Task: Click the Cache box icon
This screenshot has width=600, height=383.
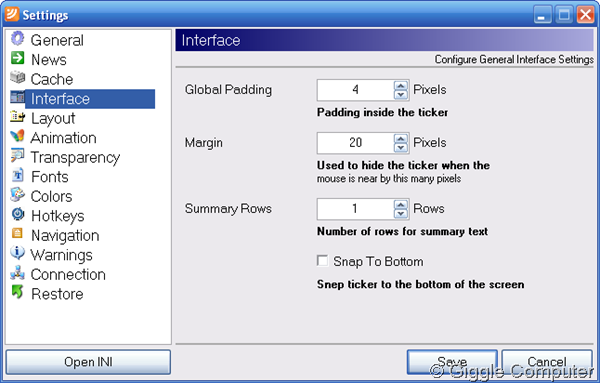Action: (17, 78)
